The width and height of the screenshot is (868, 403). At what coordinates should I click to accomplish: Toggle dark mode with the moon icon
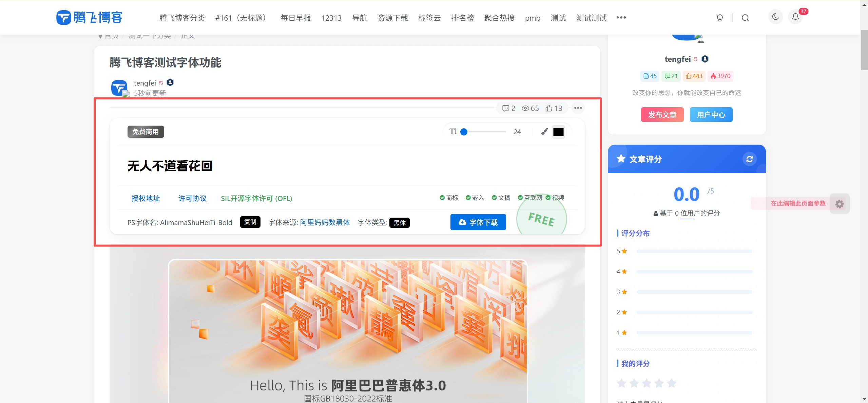pyautogui.click(x=775, y=17)
